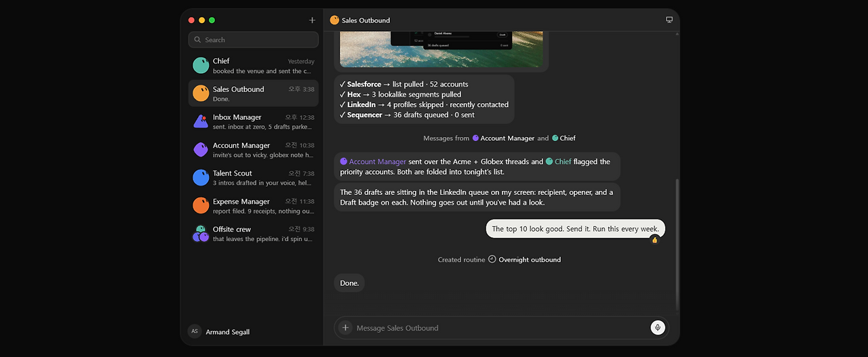Image resolution: width=868 pixels, height=357 pixels.
Task: Focus the Search input field
Action: [253, 39]
